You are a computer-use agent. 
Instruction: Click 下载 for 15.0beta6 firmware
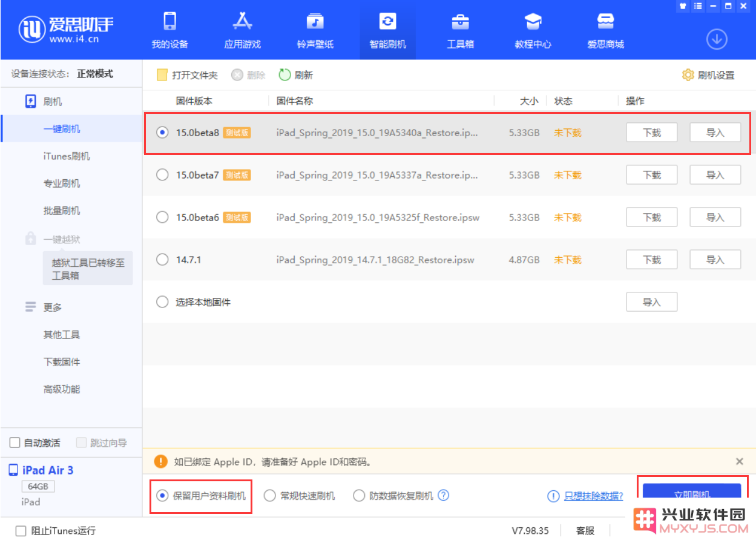(651, 217)
